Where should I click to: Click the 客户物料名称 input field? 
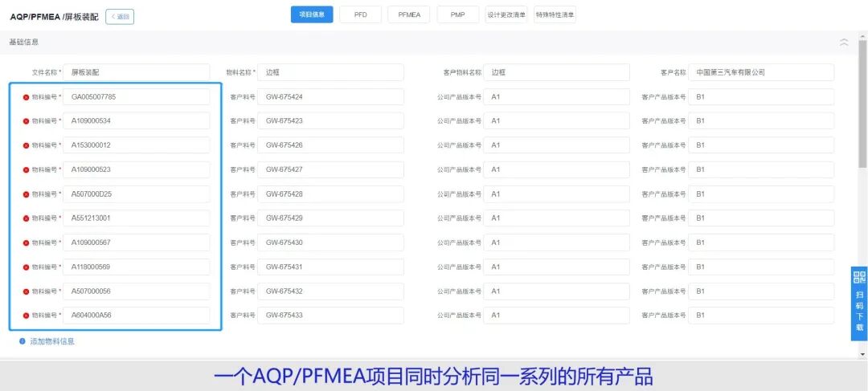556,72
